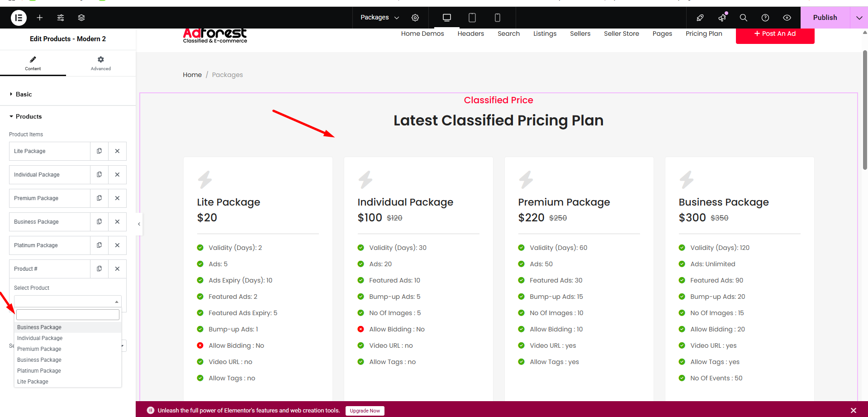Select the Business Package pricing card title
Screen dimensions: 868x417
point(724,202)
